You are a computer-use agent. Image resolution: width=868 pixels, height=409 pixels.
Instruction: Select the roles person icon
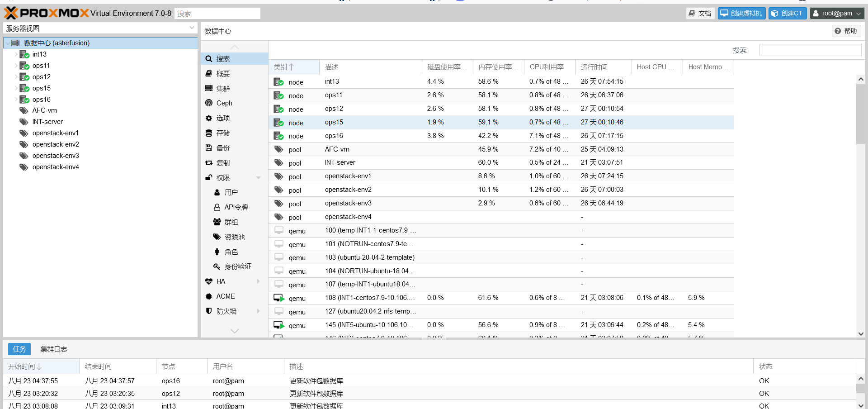pos(217,252)
